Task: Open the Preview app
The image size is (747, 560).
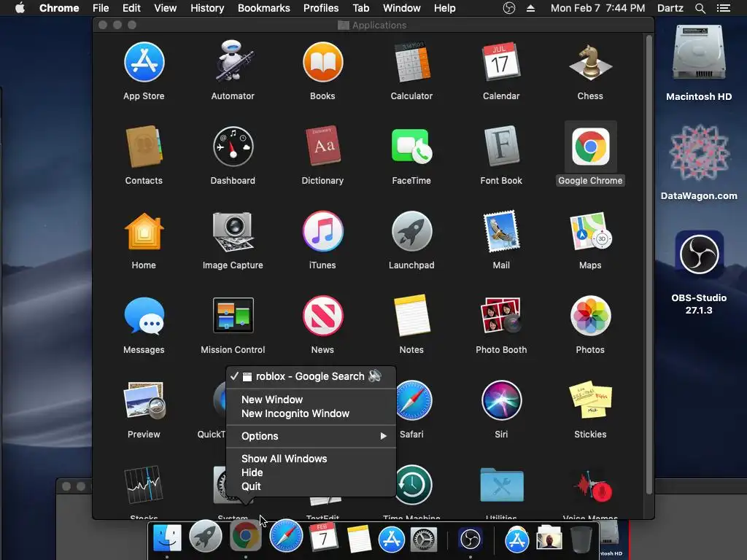Action: pyautogui.click(x=144, y=400)
